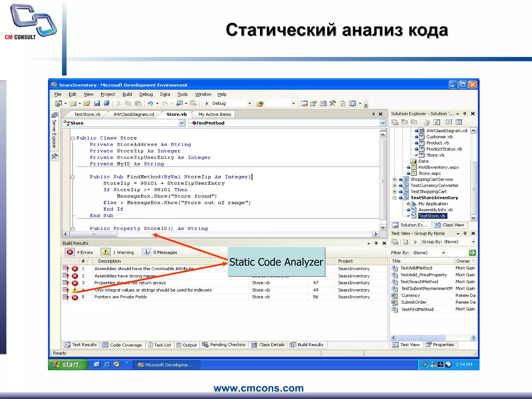Open the File menu
Screen dimensions: 532x399
pyautogui.click(x=58, y=94)
